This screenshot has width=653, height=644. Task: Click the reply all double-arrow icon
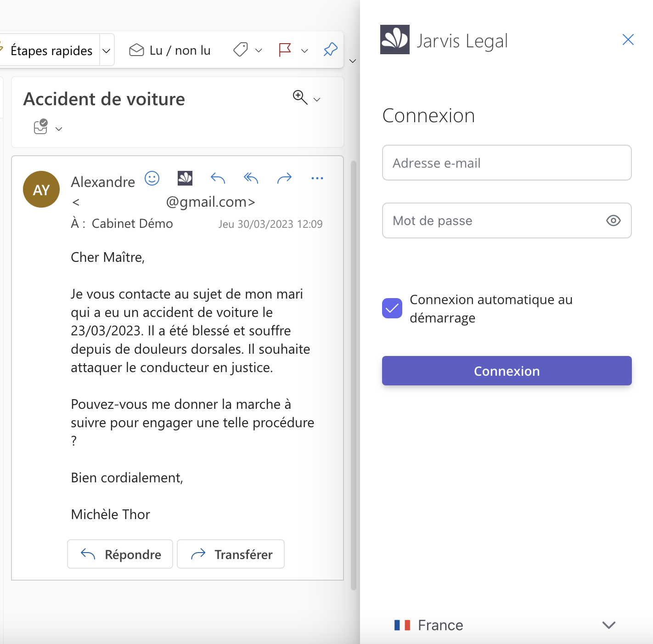pyautogui.click(x=251, y=178)
